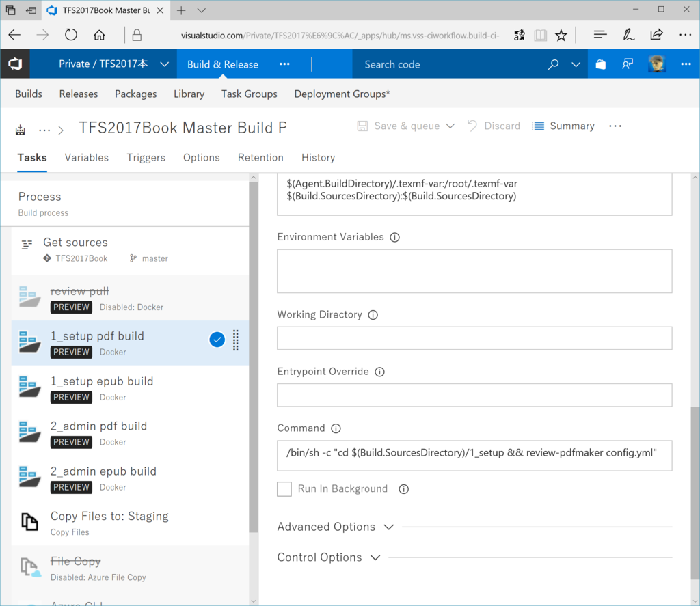
Task: Open the Save & queue dropdown arrow
Action: [450, 126]
